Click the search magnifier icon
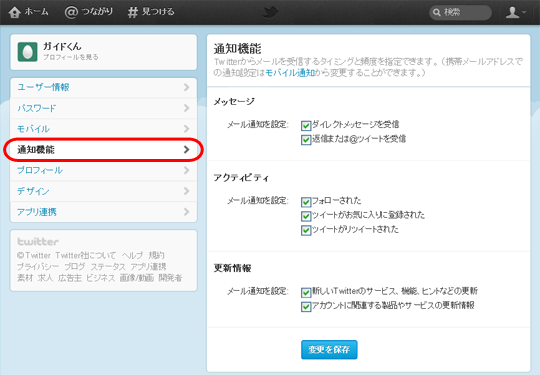The height and width of the screenshot is (375, 540). point(437,13)
